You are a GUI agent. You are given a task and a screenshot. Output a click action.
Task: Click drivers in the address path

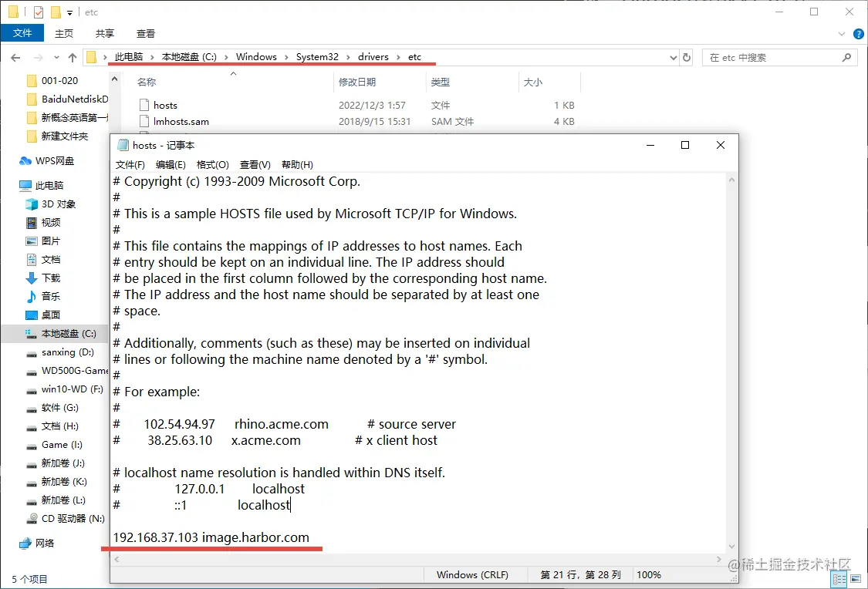[x=373, y=57]
